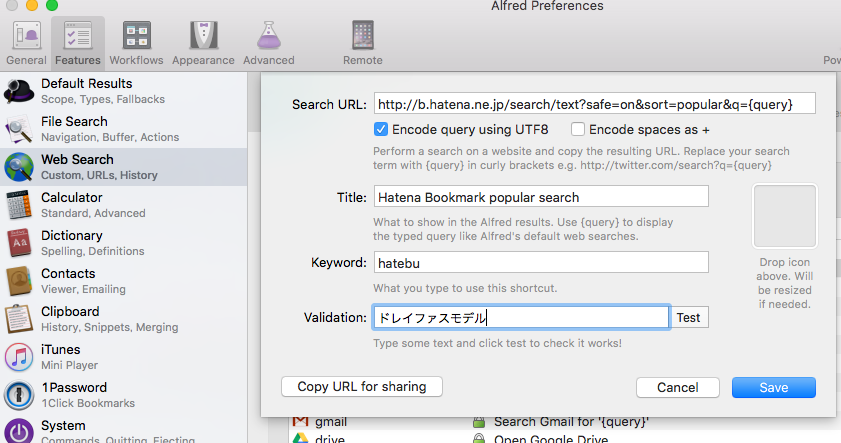
Task: Select Web Search feature row
Action: (123, 167)
